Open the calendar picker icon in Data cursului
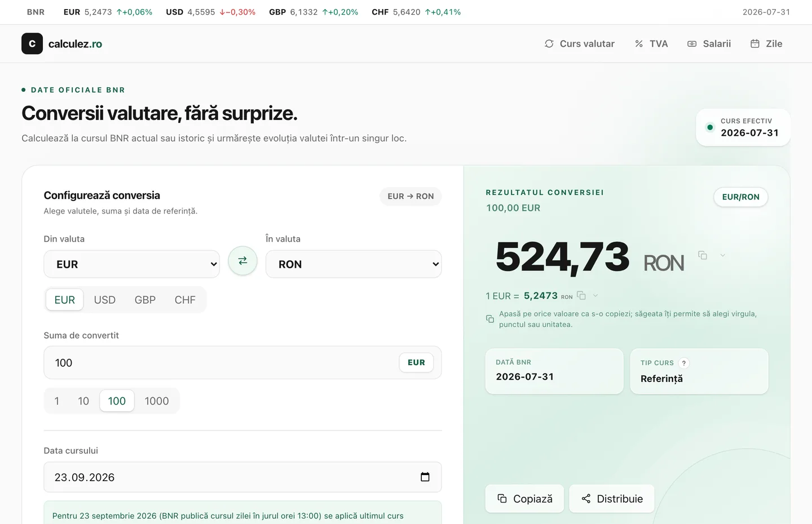Image resolution: width=812 pixels, height=524 pixels. point(425,477)
